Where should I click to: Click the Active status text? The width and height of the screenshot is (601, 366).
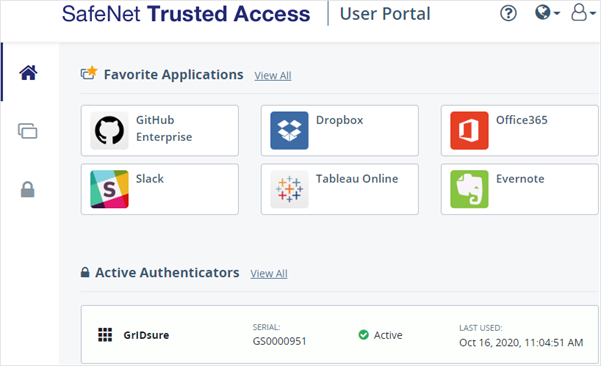point(388,335)
